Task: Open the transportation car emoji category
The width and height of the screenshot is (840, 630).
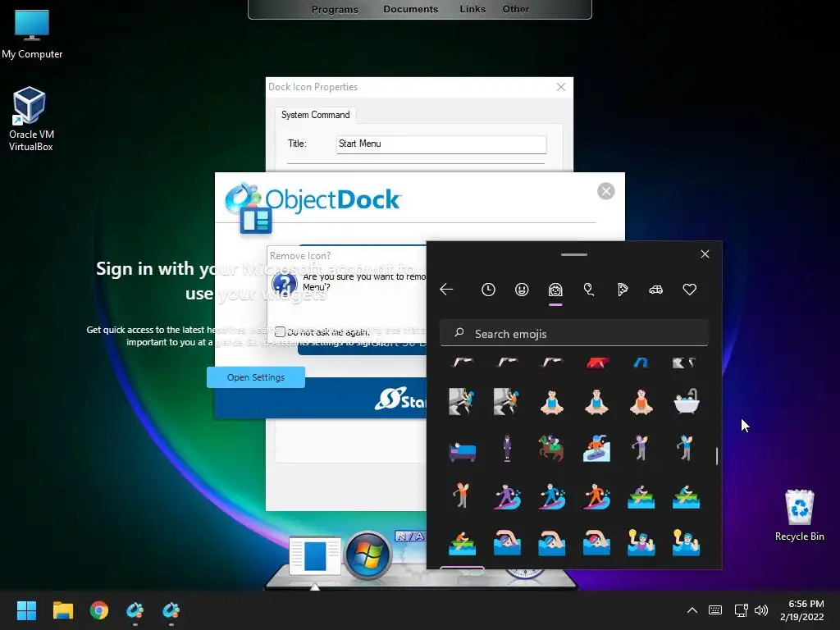Action: pos(655,290)
